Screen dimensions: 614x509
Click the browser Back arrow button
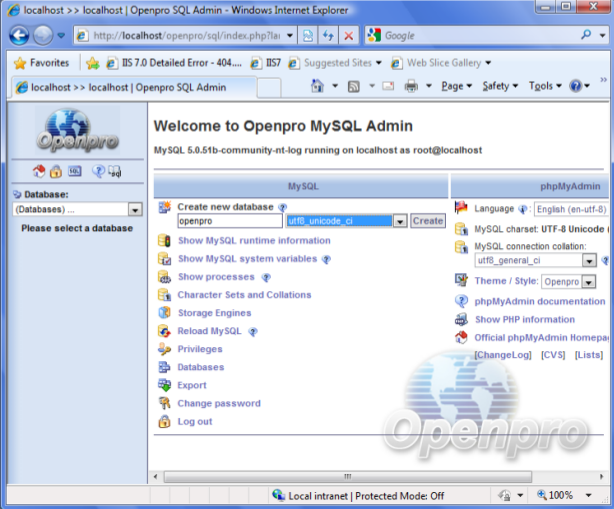(x=20, y=36)
